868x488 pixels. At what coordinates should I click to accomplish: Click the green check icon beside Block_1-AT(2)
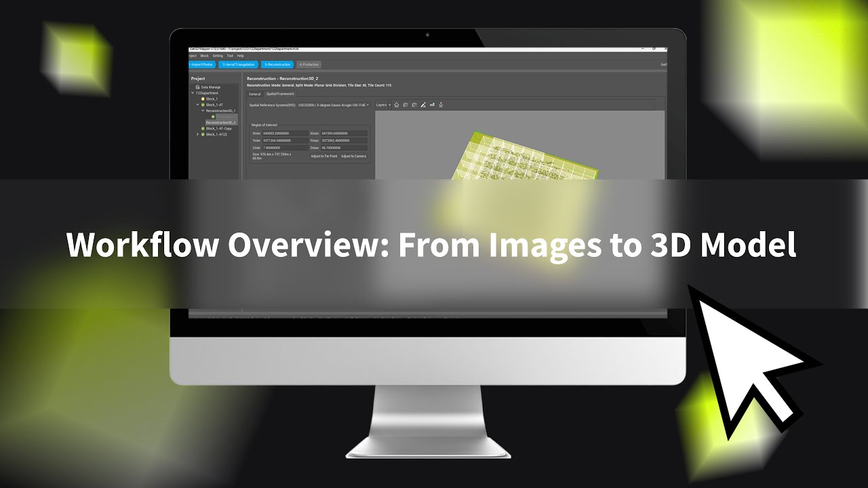pos(203,134)
